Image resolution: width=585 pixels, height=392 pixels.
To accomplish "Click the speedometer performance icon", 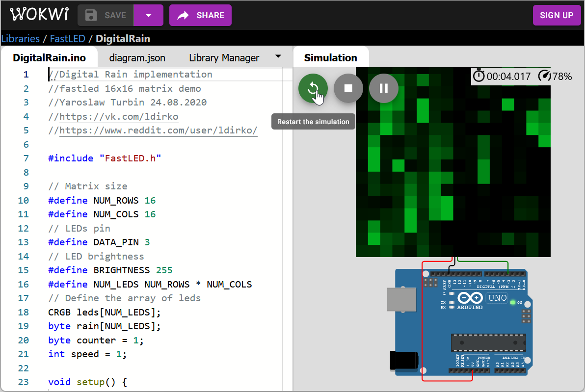I will coord(544,76).
